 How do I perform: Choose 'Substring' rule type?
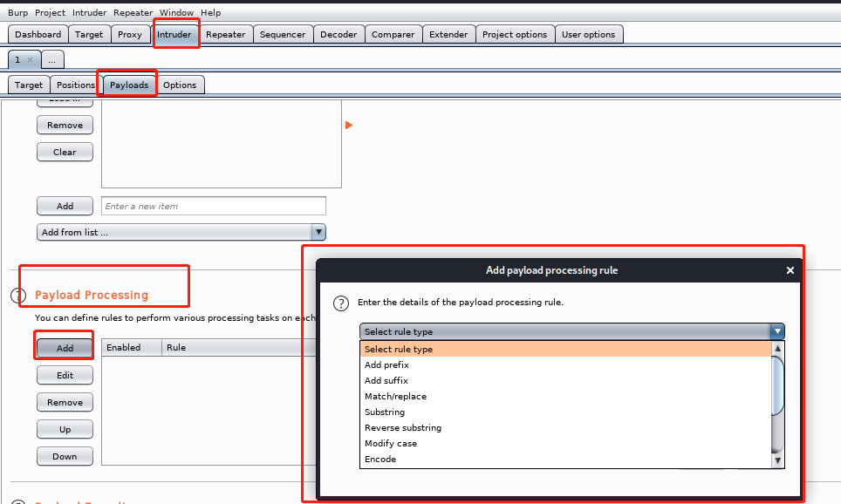point(565,412)
